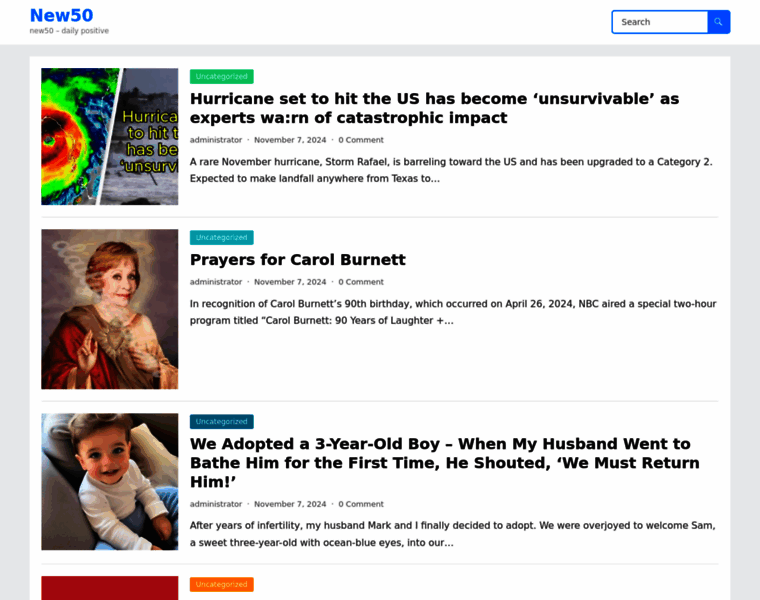
Task: Open the partially visible red thumbnail
Action: (110, 588)
